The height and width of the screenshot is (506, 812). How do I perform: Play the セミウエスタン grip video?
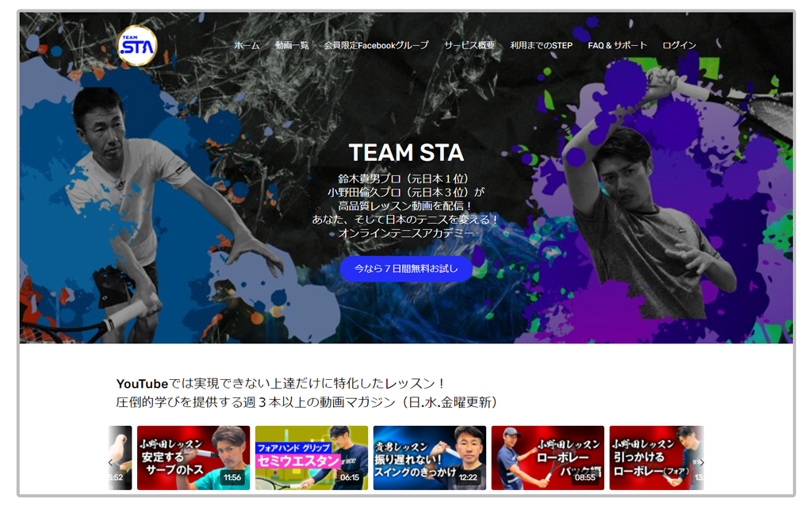pyautogui.click(x=312, y=458)
